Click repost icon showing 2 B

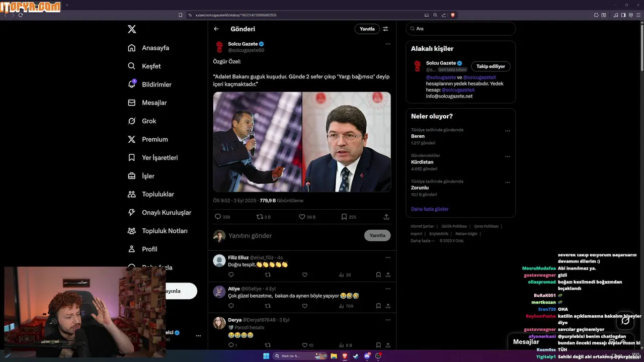pyautogui.click(x=264, y=217)
